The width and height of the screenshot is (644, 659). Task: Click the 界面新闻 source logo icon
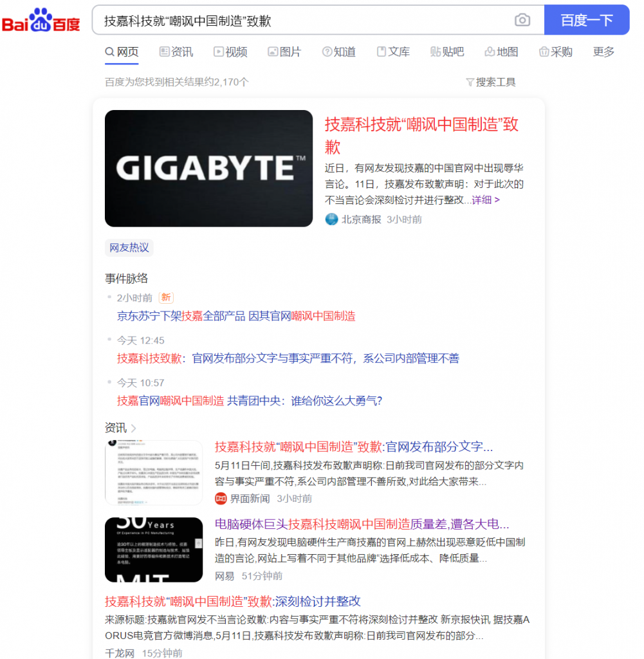pos(221,498)
